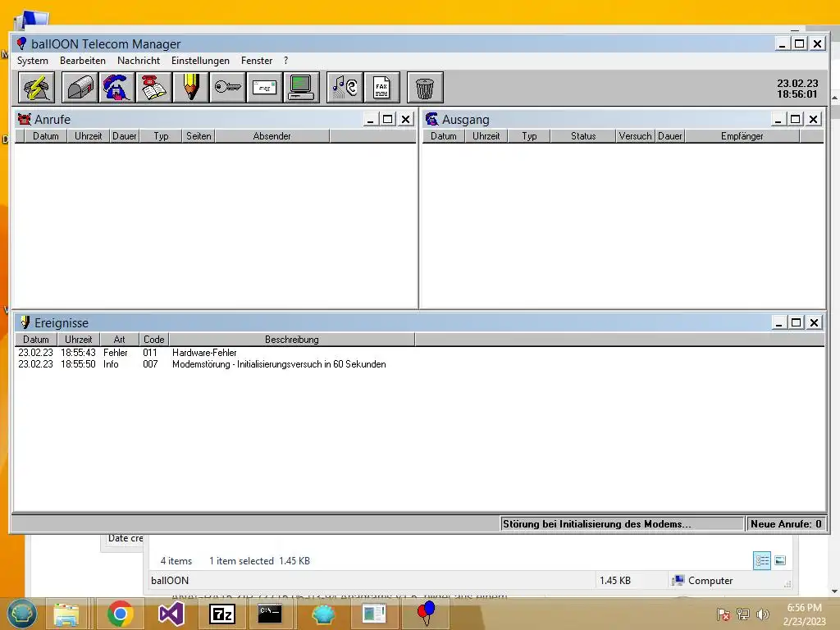Click the blue telephone dial toolbar icon

(x=116, y=87)
